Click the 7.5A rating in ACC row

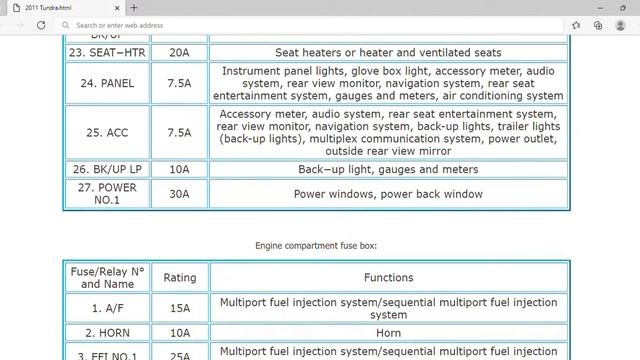click(180, 133)
